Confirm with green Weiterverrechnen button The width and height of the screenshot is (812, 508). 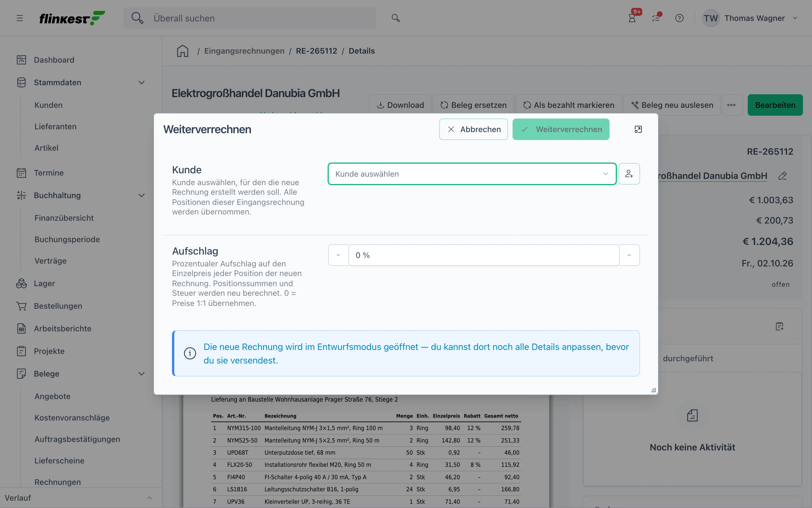[561, 129]
